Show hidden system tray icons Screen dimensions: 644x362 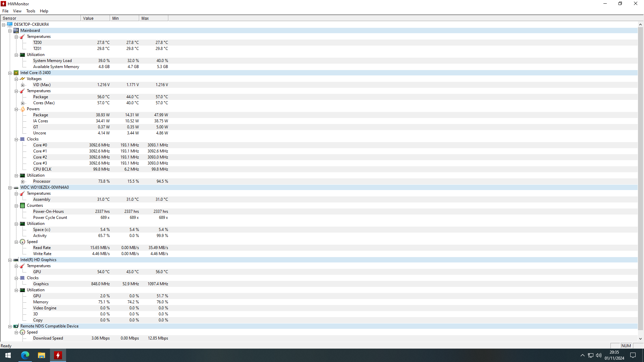[x=583, y=355]
